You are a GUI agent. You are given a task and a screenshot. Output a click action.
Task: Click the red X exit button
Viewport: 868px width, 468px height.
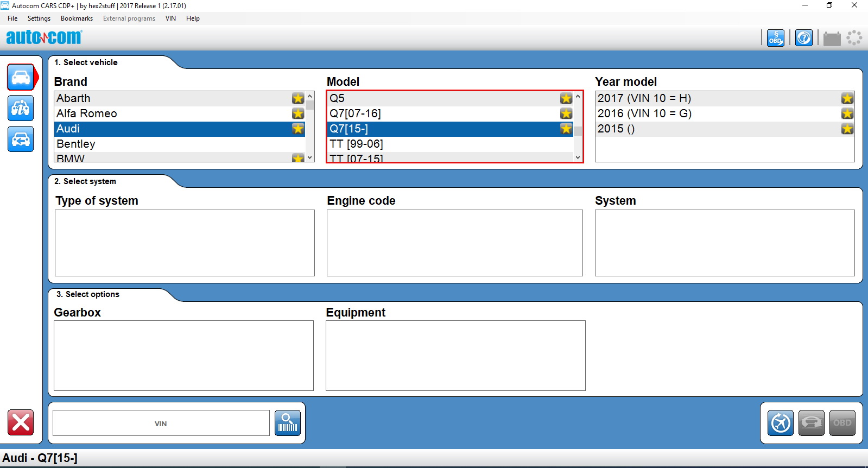(21, 422)
